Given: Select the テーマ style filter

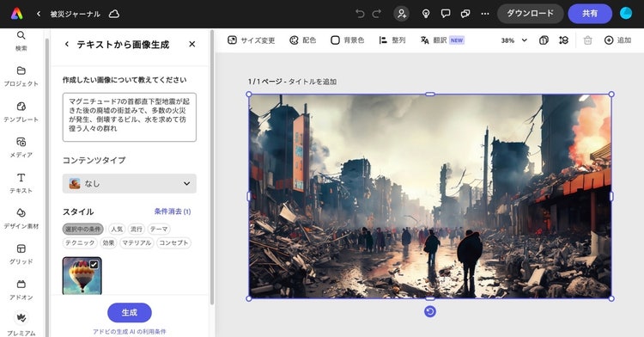Looking at the screenshot, I should point(159,229).
